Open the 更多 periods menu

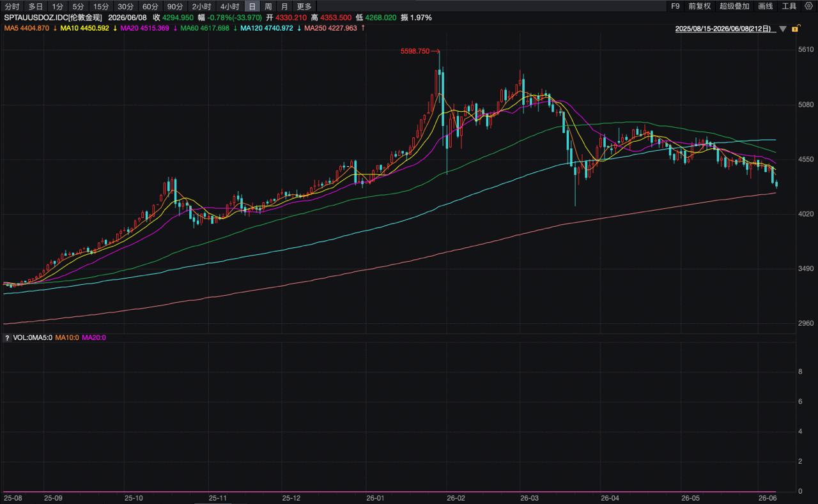click(x=304, y=6)
